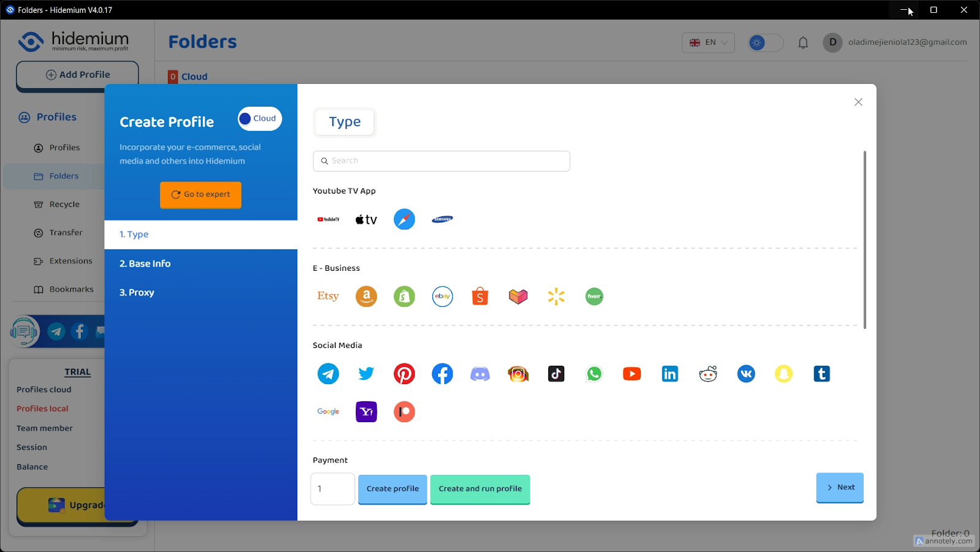Select the Samsung profile type icon
Viewport: 980px width, 552px height.
[x=442, y=219]
